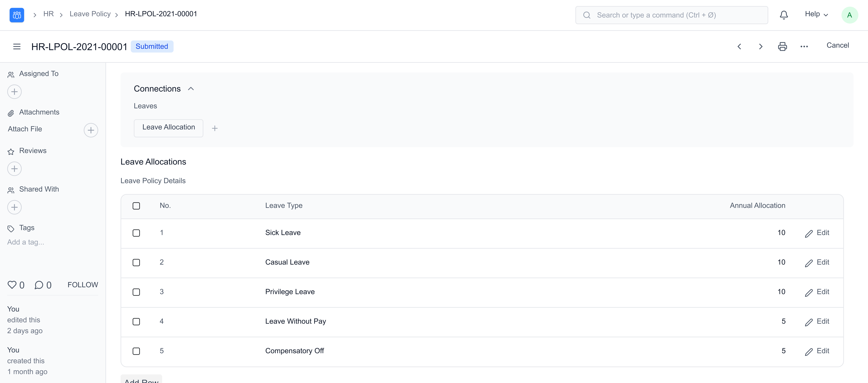This screenshot has width=868, height=383.
Task: Go to the previous document
Action: point(739,46)
